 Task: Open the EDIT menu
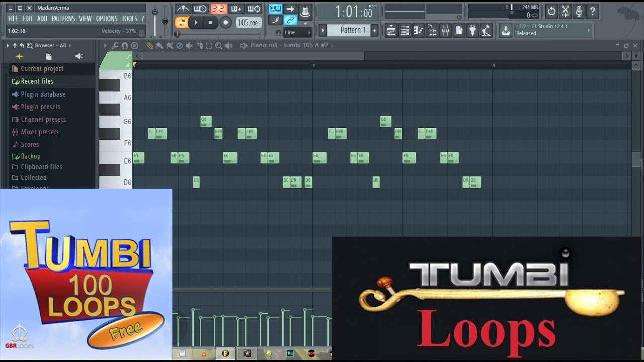coord(28,19)
